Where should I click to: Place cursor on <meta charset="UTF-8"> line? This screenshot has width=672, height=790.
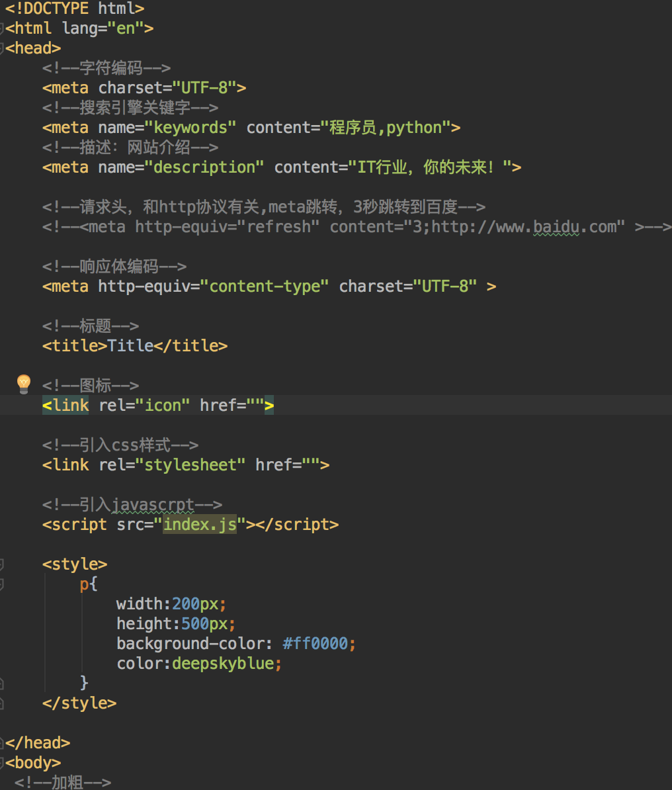click(144, 88)
